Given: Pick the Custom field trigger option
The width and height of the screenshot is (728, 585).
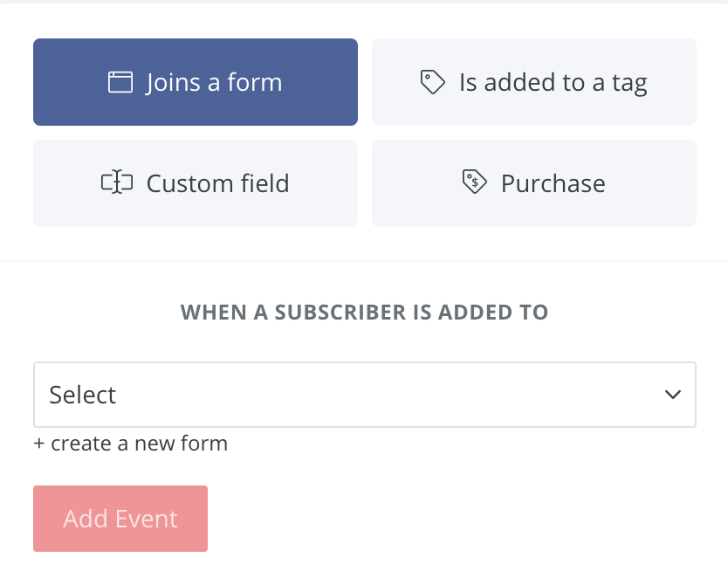Looking at the screenshot, I should pos(196,183).
